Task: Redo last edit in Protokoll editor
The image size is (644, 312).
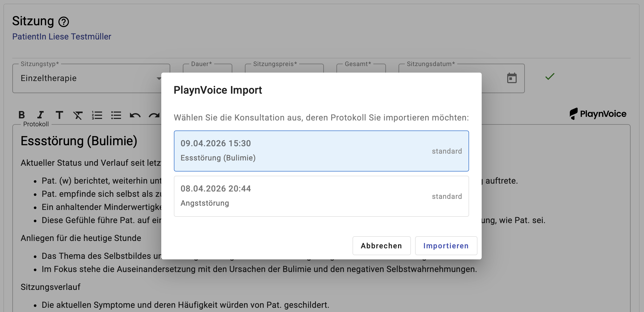Action: point(154,115)
